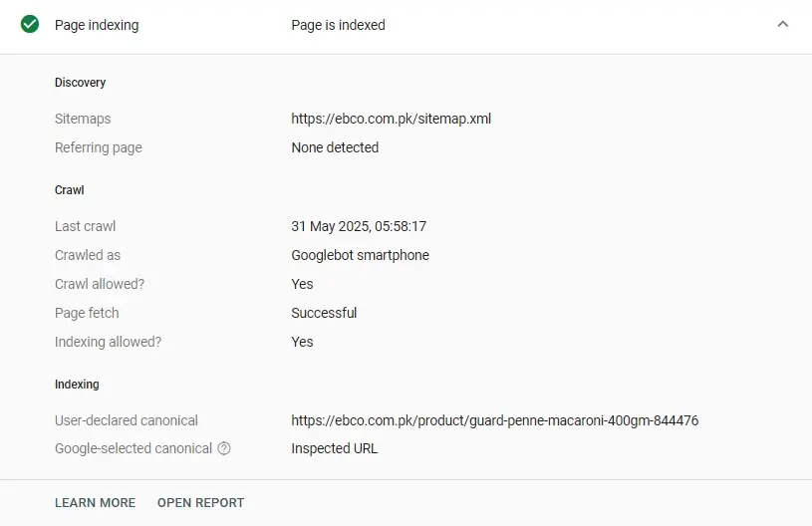Image resolution: width=812 pixels, height=526 pixels.
Task: Click the Referring page label
Action: (99, 147)
